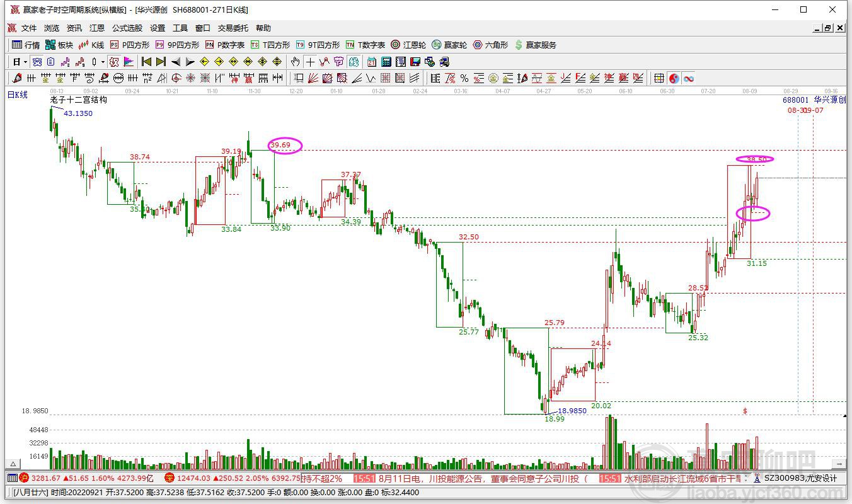Screen dimensions: 852x504
Task: Launch the 赢家轮 wheel tool
Action: (449, 45)
